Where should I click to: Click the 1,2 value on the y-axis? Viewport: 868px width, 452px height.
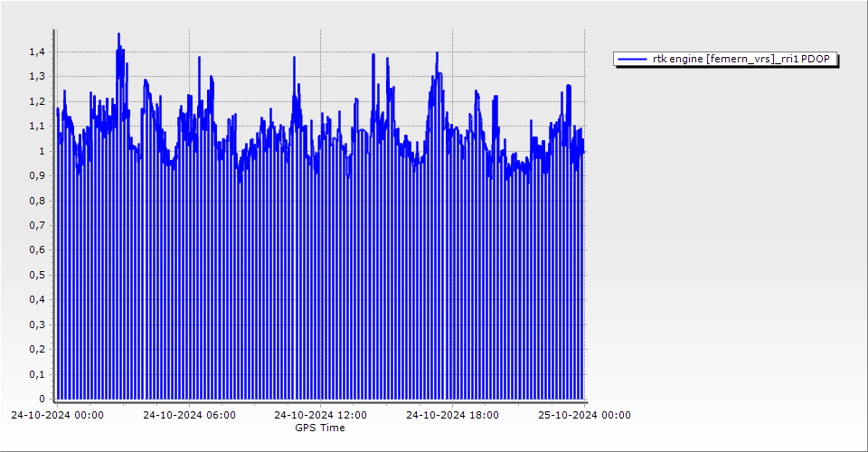[35, 102]
